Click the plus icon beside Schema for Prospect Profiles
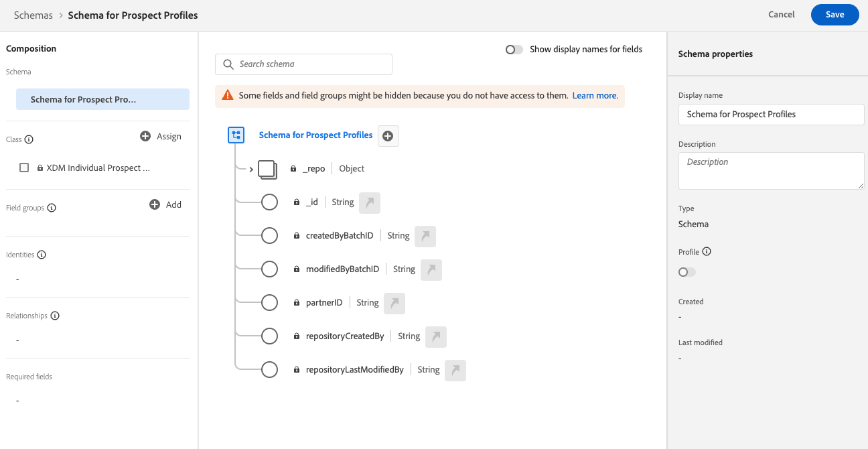The height and width of the screenshot is (449, 868). click(388, 135)
